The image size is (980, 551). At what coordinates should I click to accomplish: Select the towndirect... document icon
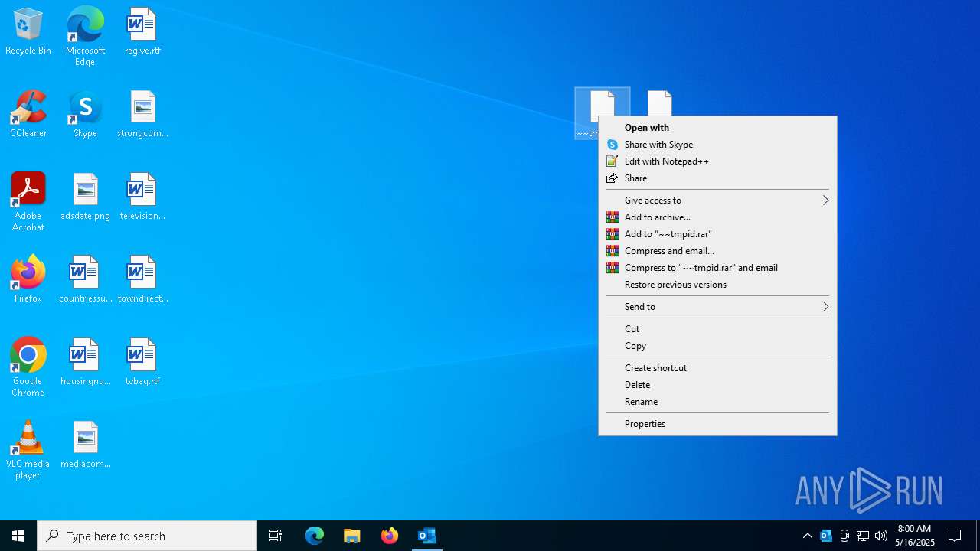pos(142,280)
